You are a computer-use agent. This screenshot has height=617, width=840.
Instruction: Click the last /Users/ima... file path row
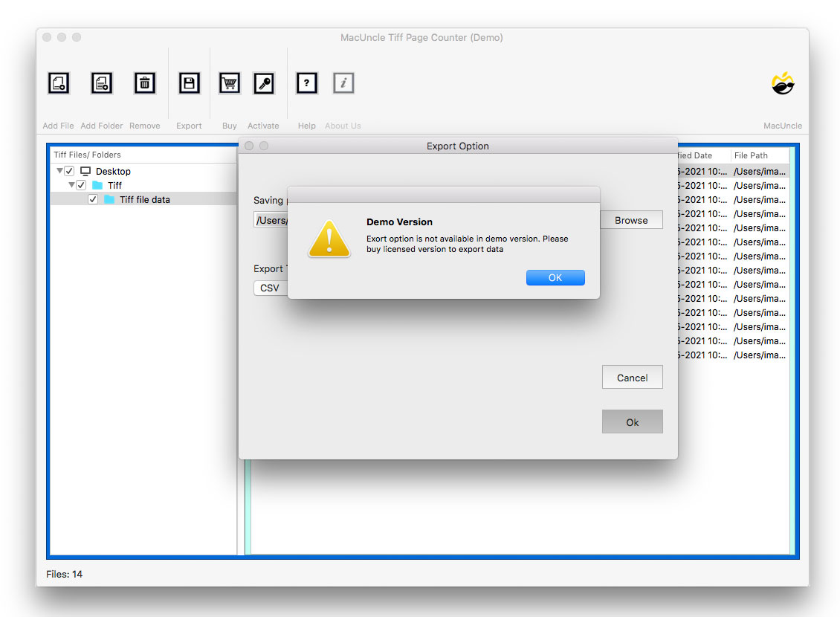click(760, 355)
